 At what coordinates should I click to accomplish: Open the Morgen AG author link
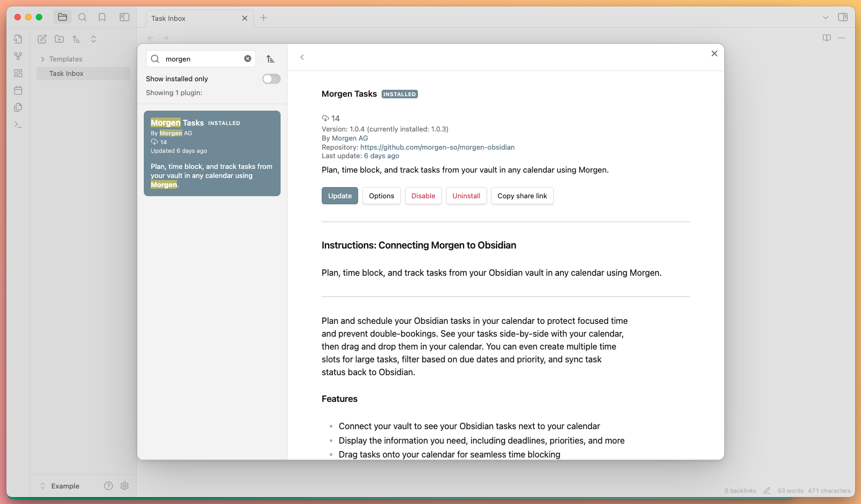(x=350, y=138)
